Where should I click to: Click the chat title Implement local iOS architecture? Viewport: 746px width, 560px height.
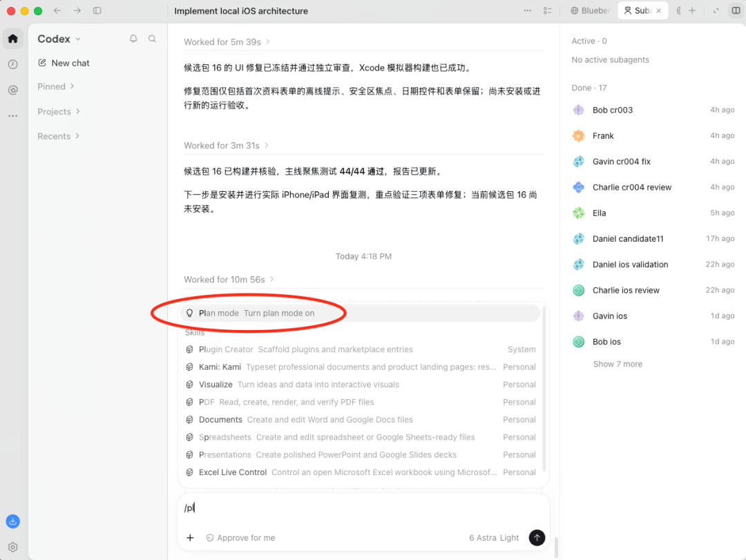[x=241, y=11]
